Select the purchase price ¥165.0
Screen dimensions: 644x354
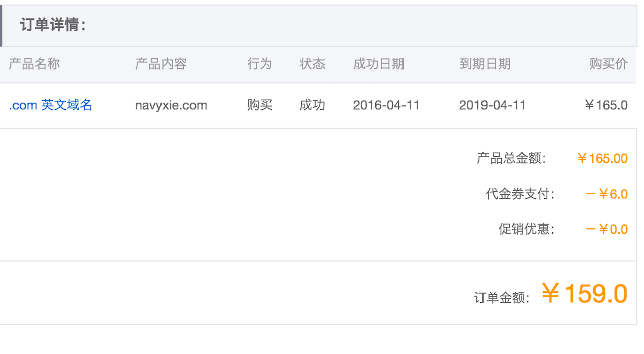pyautogui.click(x=606, y=105)
